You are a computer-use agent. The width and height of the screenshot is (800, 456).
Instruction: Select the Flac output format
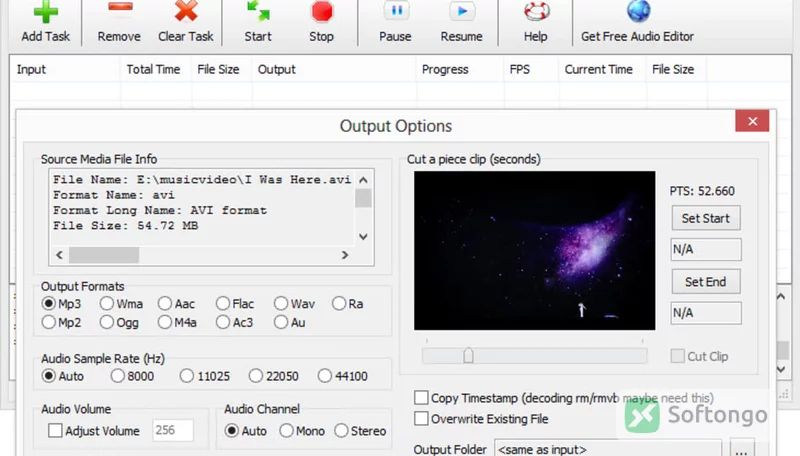223,303
